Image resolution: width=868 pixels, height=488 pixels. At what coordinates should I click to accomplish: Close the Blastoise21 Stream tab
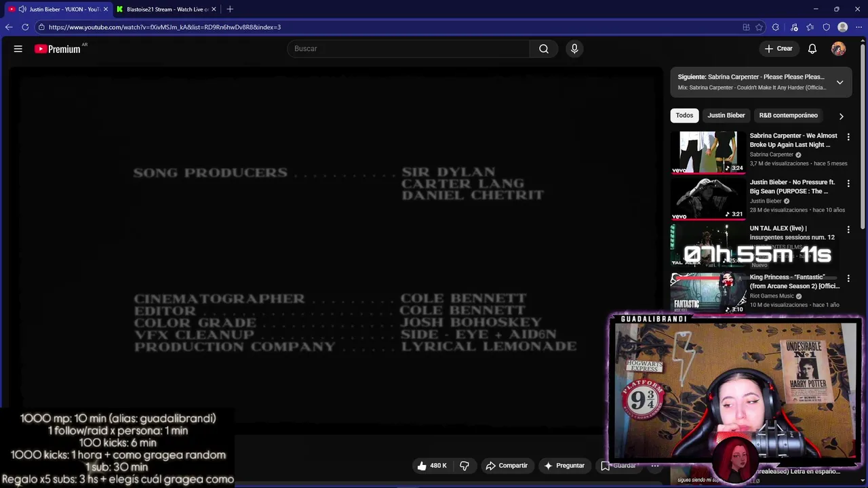point(214,9)
